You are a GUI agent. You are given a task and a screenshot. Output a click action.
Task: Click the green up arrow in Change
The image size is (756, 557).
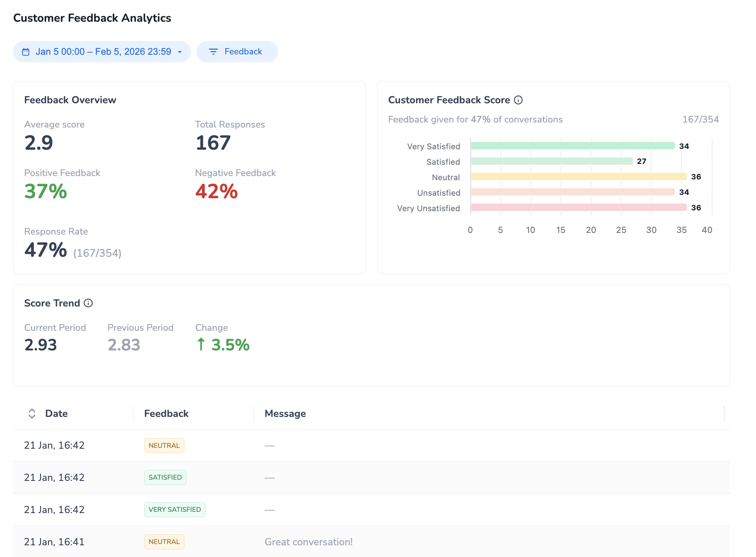[201, 345]
